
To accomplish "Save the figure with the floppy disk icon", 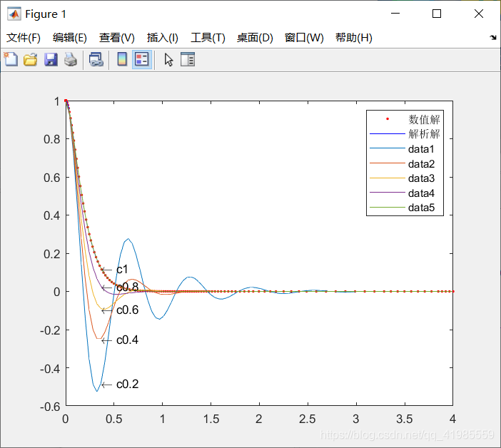I will click(51, 59).
